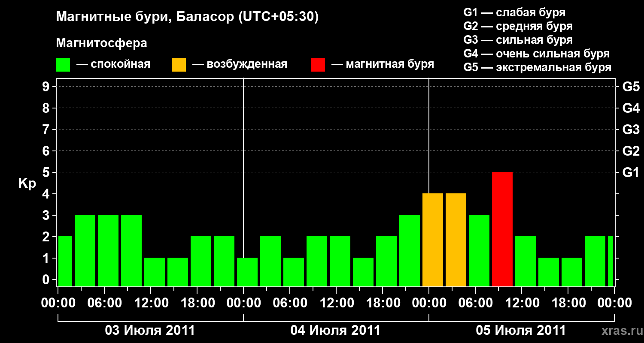
Task: Click the first orange Kp 4 bar
Action: pos(433,240)
